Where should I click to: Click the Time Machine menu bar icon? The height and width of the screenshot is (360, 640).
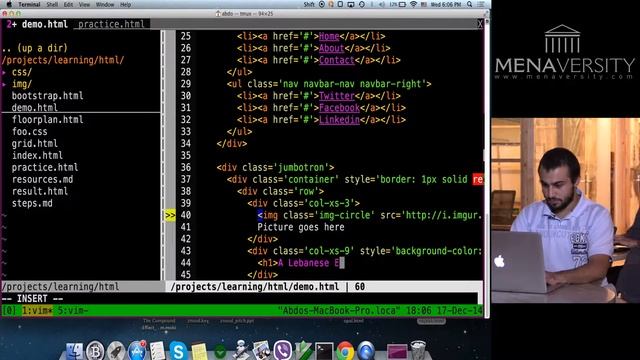(362, 4)
